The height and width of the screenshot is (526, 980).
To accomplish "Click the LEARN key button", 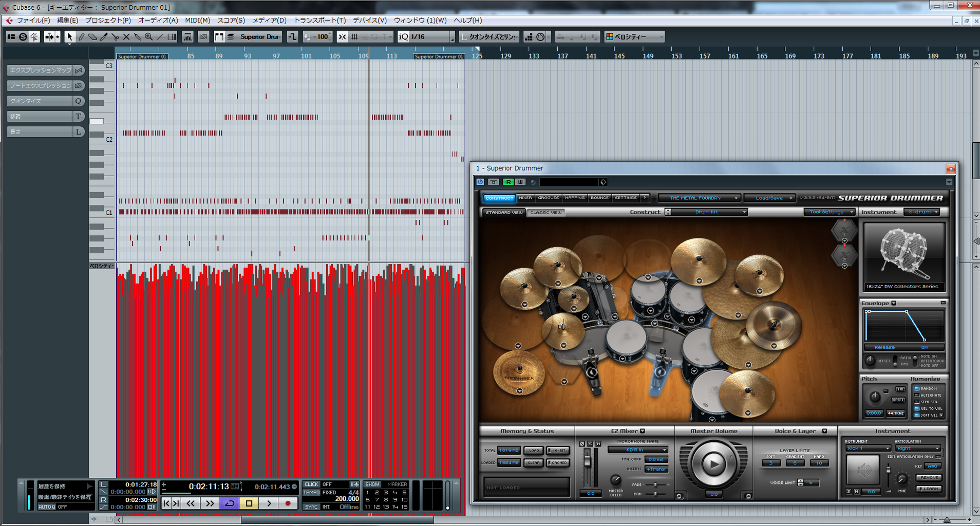I will pos(929,489).
